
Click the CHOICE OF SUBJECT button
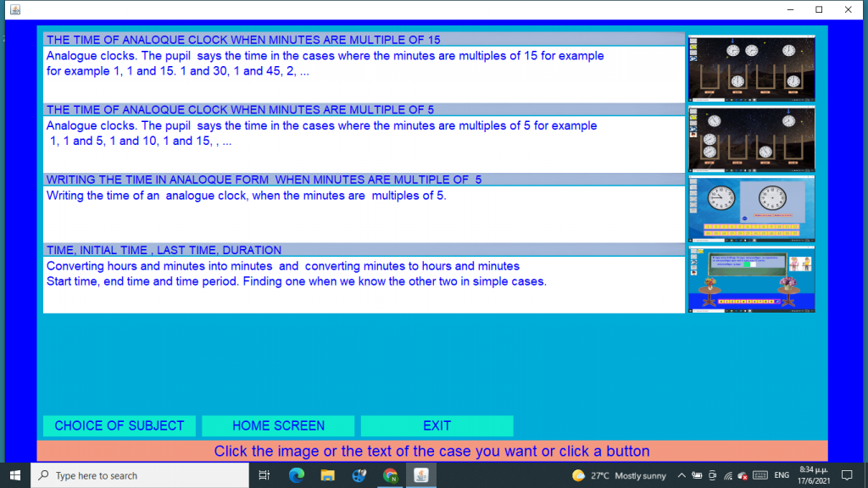[120, 425]
